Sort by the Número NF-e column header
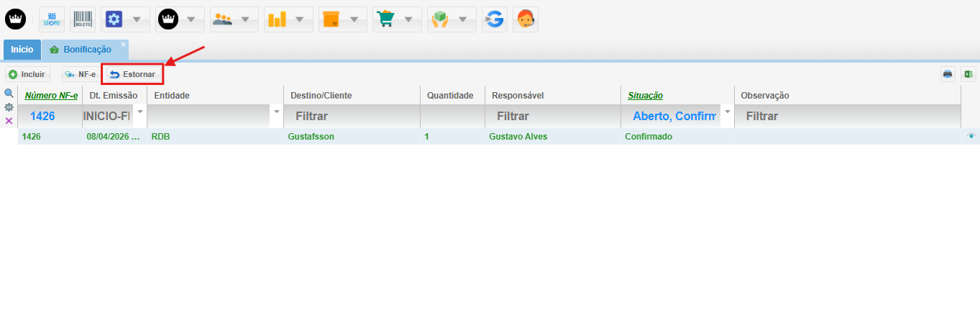 click(51, 95)
